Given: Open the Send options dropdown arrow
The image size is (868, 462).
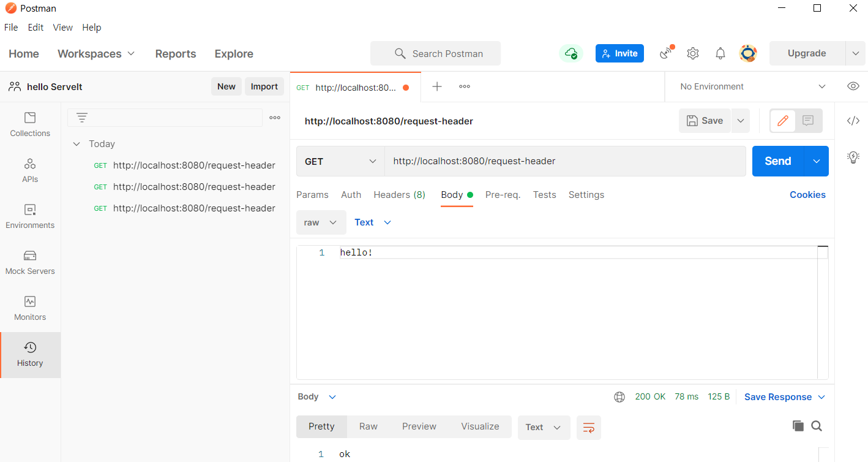Looking at the screenshot, I should [817, 161].
